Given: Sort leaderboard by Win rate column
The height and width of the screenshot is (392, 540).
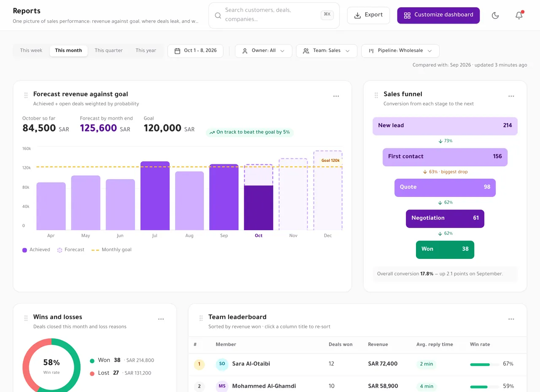Looking at the screenshot, I should 480,344.
